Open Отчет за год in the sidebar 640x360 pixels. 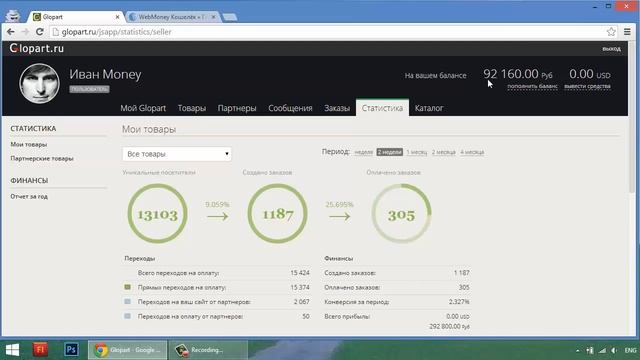point(29,196)
